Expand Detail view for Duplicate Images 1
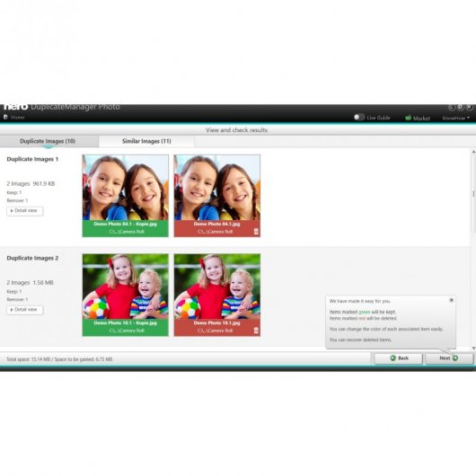The image size is (476, 476). point(25,211)
